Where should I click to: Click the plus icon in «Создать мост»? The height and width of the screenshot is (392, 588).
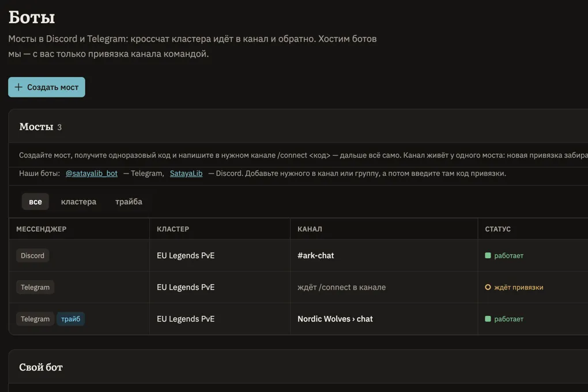click(x=18, y=87)
